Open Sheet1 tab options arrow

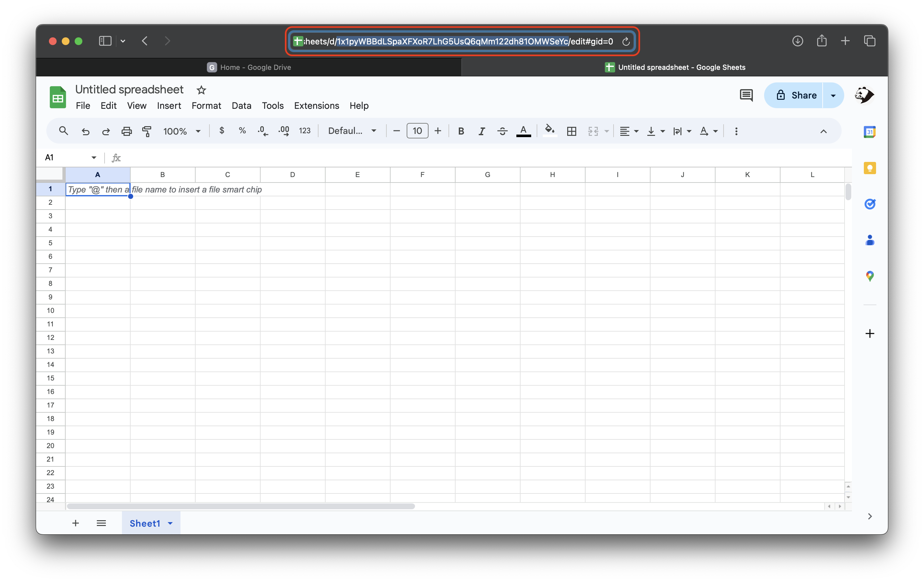click(x=171, y=523)
